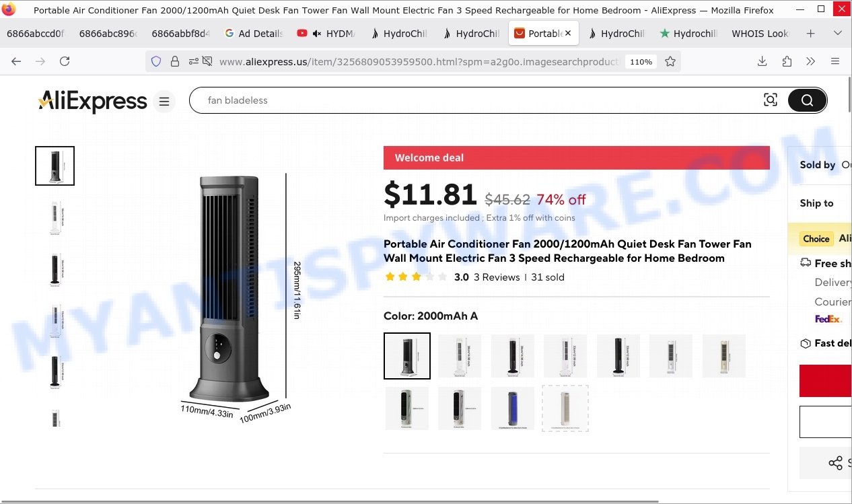Open the list all tabs dropdown
The width and height of the screenshot is (852, 504).
[x=837, y=34]
